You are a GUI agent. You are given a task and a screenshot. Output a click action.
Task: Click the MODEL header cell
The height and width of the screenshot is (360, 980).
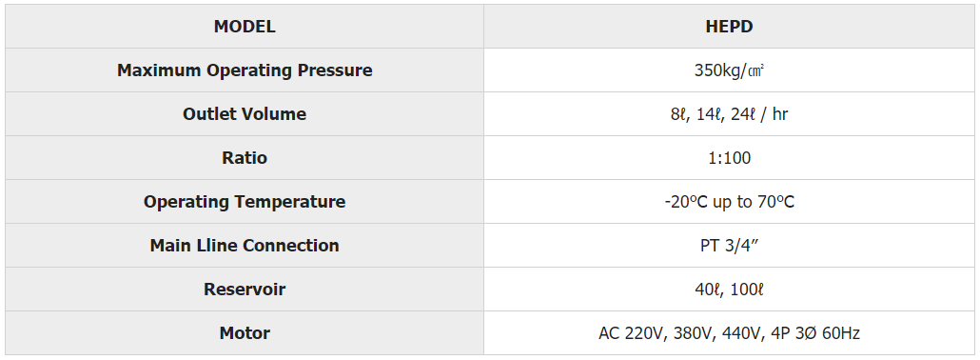(x=245, y=27)
